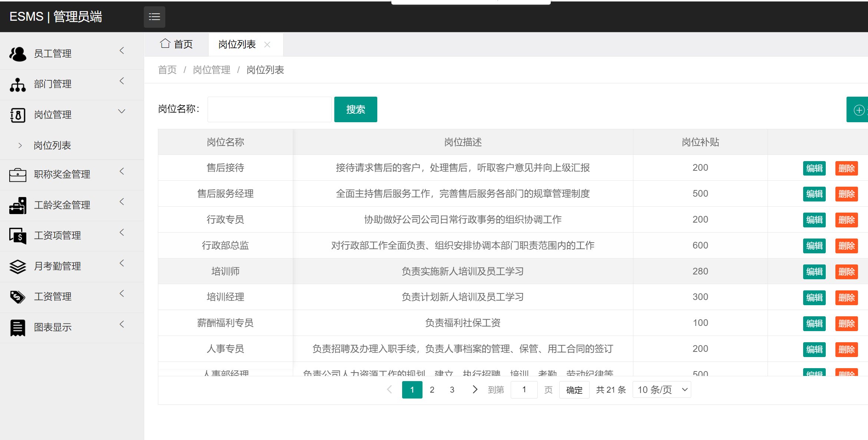The height and width of the screenshot is (440, 868).
Task: Click the 搜索 search button
Action: (x=355, y=109)
